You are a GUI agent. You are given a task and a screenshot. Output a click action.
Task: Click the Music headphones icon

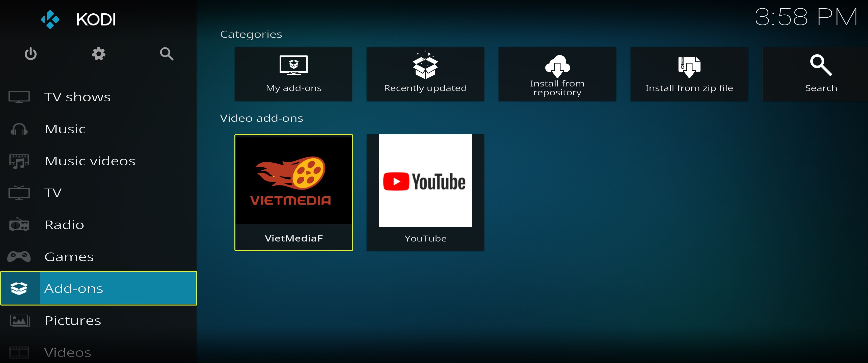click(x=19, y=129)
